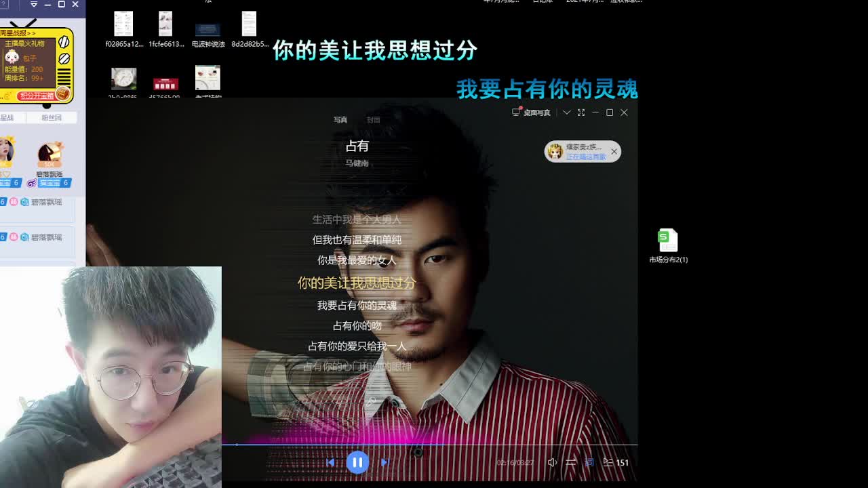Minimize the live streaming panel

[47, 5]
